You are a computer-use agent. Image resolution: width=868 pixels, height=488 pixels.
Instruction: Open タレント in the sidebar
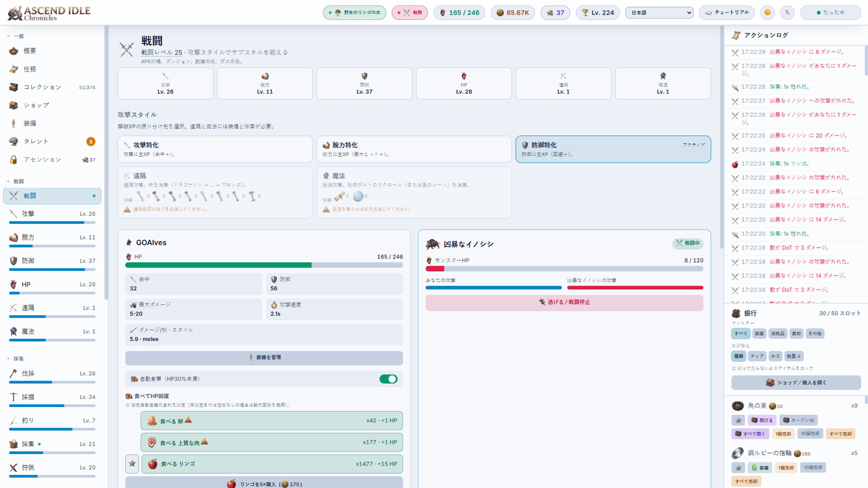52,141
